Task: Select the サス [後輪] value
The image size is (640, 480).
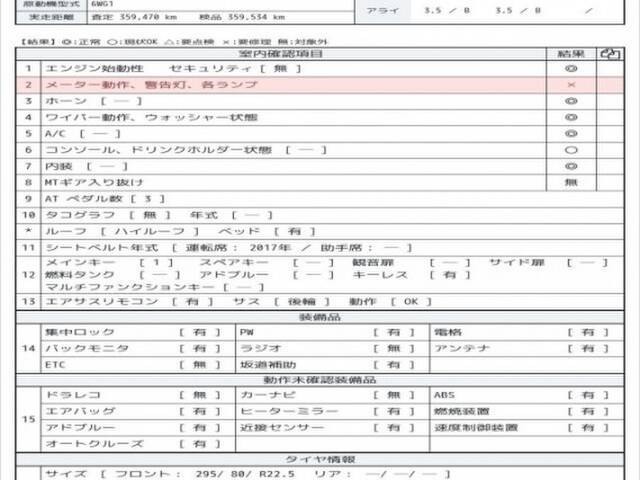Action: point(281,302)
